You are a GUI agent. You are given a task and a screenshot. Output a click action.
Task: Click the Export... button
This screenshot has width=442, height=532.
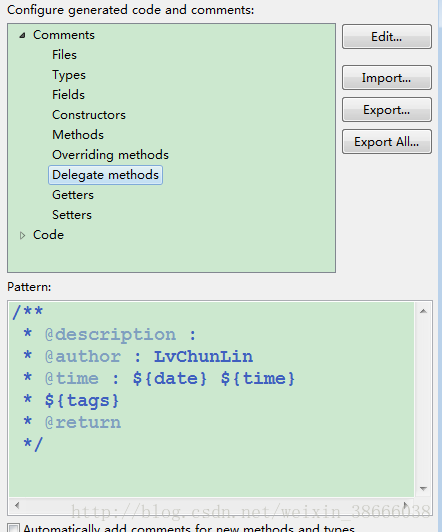[387, 110]
